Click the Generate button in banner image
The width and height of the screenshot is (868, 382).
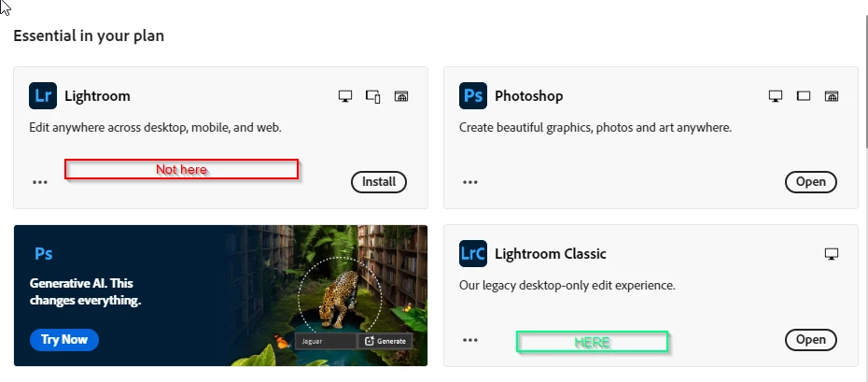(385, 341)
